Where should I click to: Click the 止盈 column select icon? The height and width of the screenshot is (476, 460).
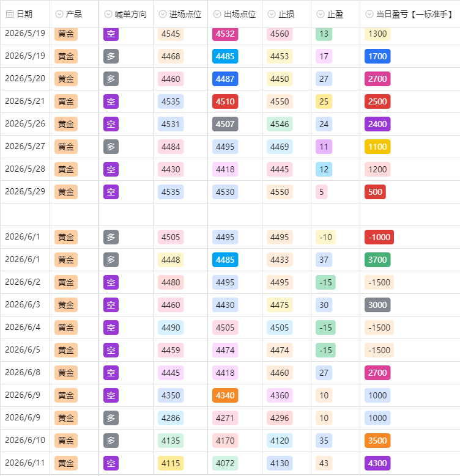point(321,14)
